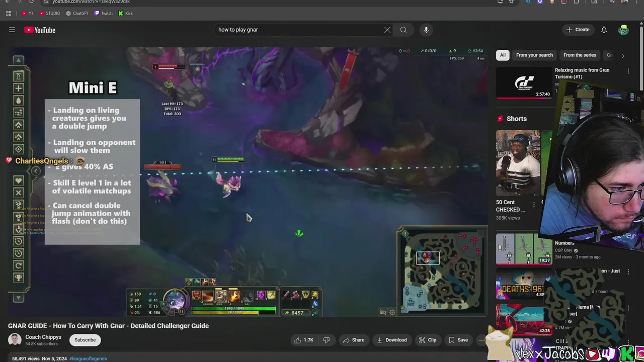644x362 pixels.
Task: Bookmark this page with the star icon
Action: point(511,2)
